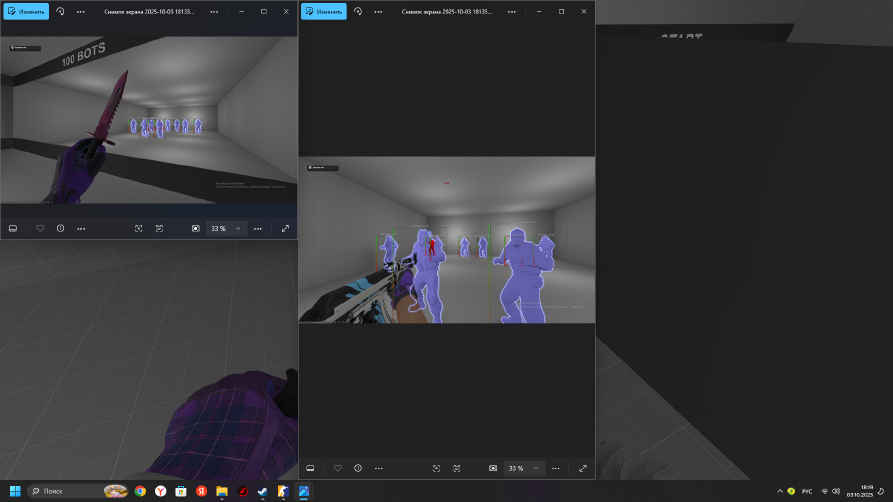Screen dimensions: 893x502
Task: Open the volume control in the tray
Action: pos(836,491)
